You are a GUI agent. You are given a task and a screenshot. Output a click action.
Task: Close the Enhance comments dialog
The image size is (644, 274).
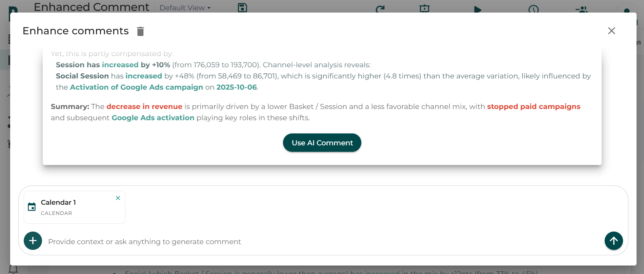pos(611,31)
